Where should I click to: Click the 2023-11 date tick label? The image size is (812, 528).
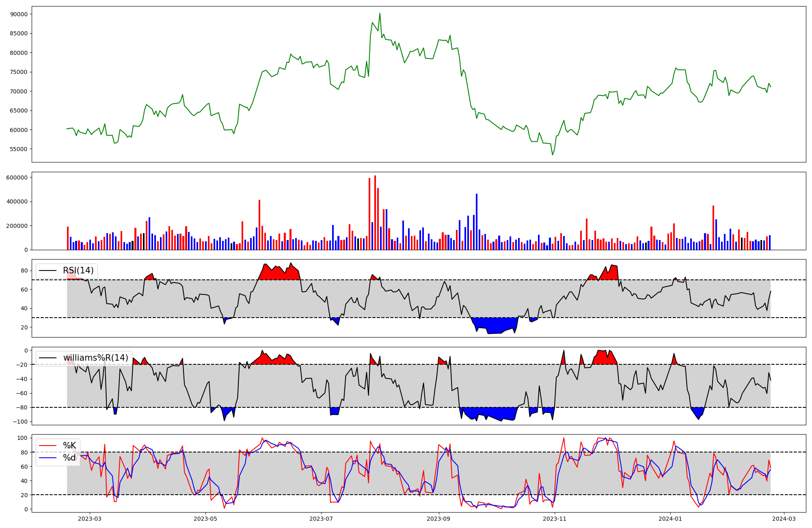point(555,519)
